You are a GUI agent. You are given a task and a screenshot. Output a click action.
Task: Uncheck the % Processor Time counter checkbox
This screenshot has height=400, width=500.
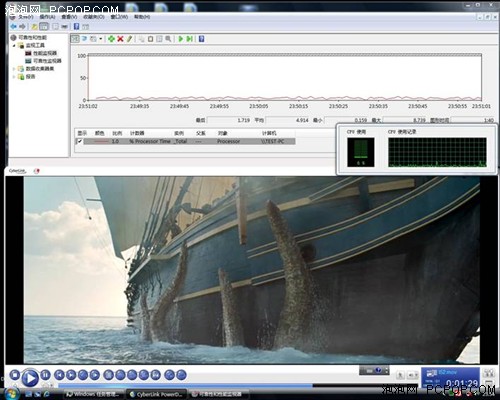coord(79,141)
